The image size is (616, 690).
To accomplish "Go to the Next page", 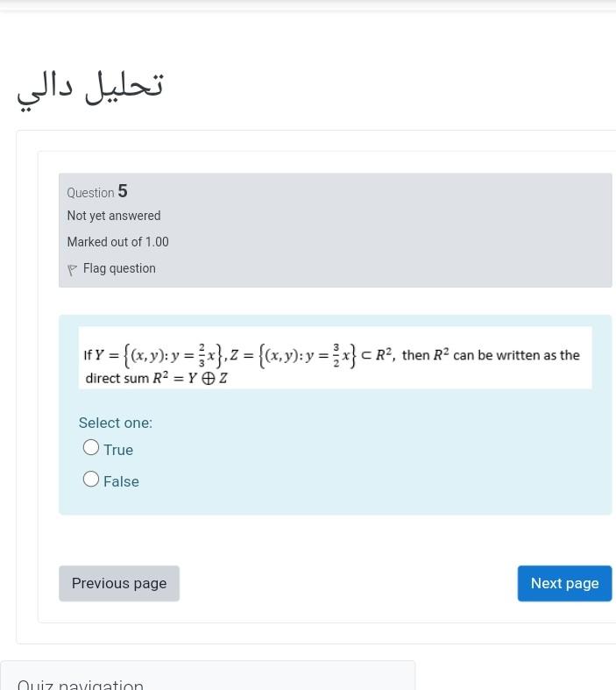I will [x=564, y=584].
